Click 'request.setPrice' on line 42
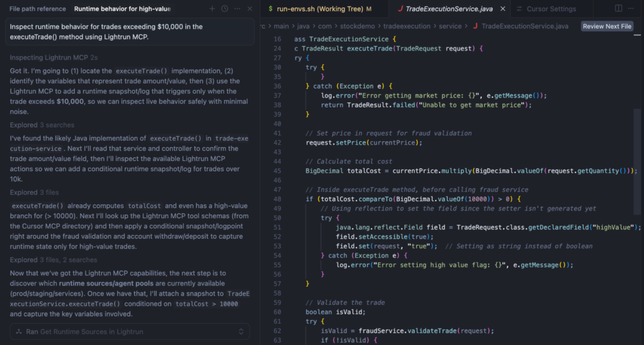Viewport: 644px width, 345px height. pos(336,143)
